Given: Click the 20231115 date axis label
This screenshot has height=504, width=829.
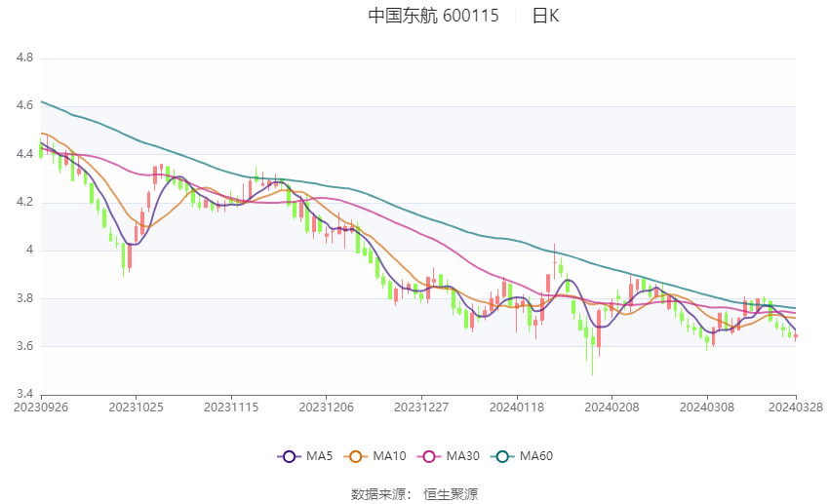Looking at the screenshot, I should [231, 407].
